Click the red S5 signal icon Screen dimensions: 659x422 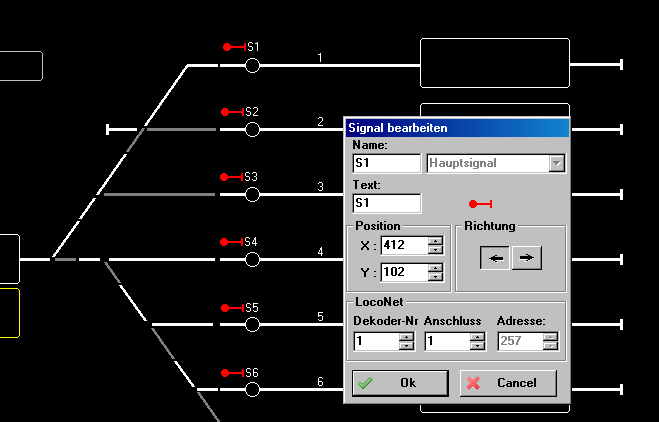(234, 307)
